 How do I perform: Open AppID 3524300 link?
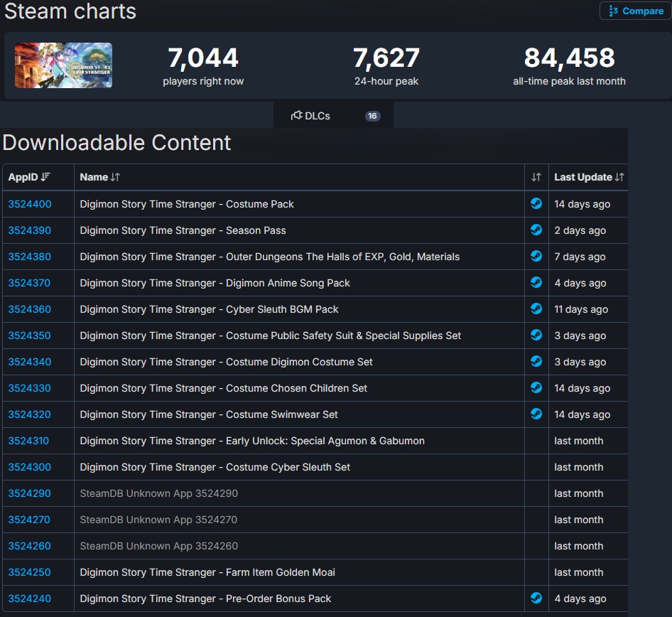click(x=30, y=467)
